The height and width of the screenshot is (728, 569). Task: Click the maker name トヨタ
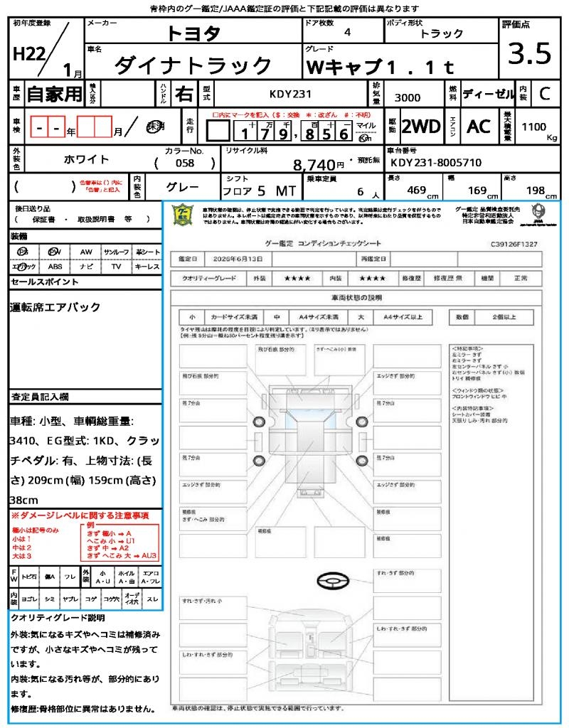tap(193, 33)
